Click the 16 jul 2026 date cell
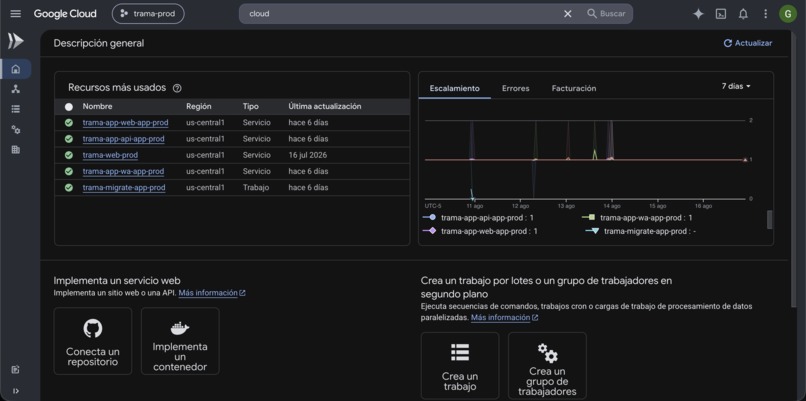Image resolution: width=806 pixels, height=401 pixels. click(307, 155)
